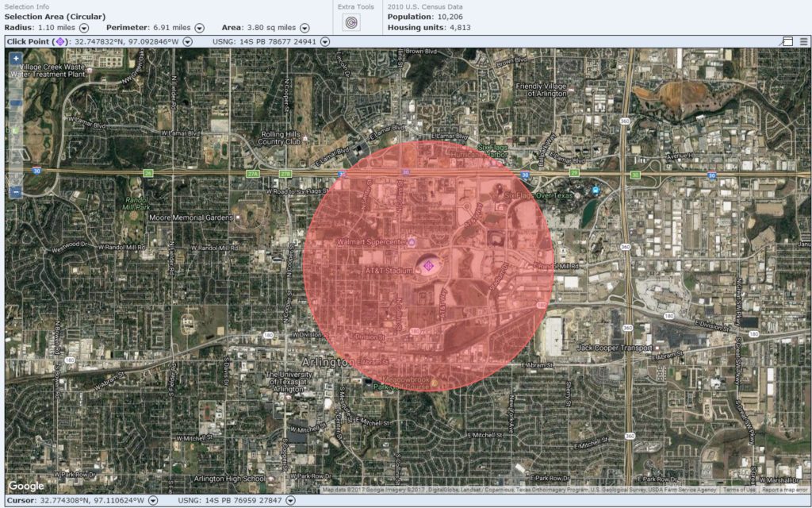Click The University of Texas at Arlington label
The image size is (812, 508).
289,382
